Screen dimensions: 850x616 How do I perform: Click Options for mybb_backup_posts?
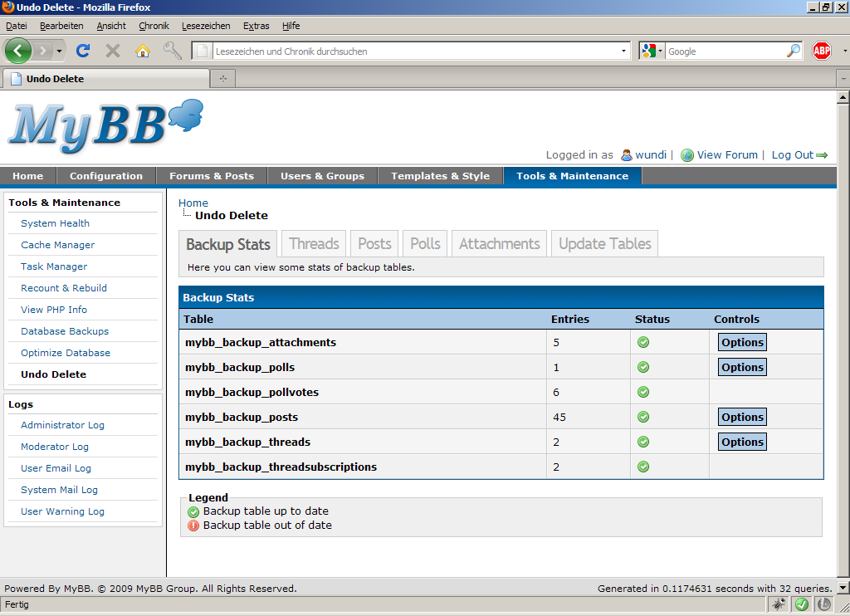click(x=742, y=417)
